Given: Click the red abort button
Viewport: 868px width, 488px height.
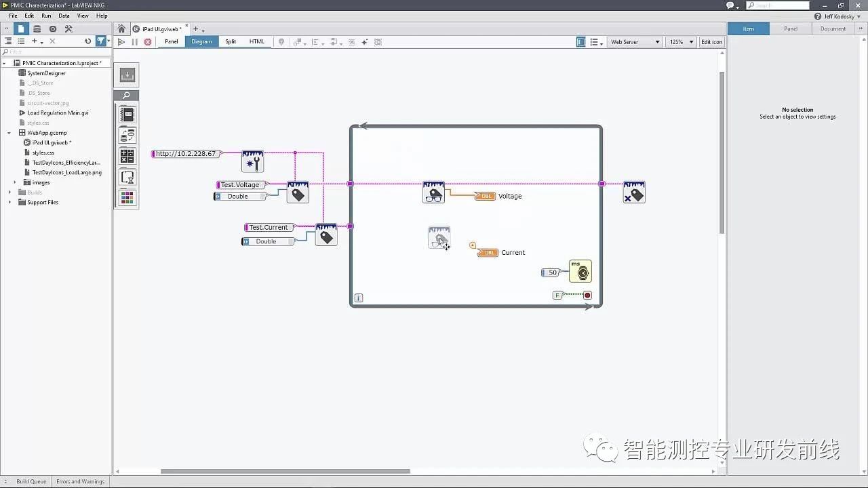Looking at the screenshot, I should pos(148,42).
